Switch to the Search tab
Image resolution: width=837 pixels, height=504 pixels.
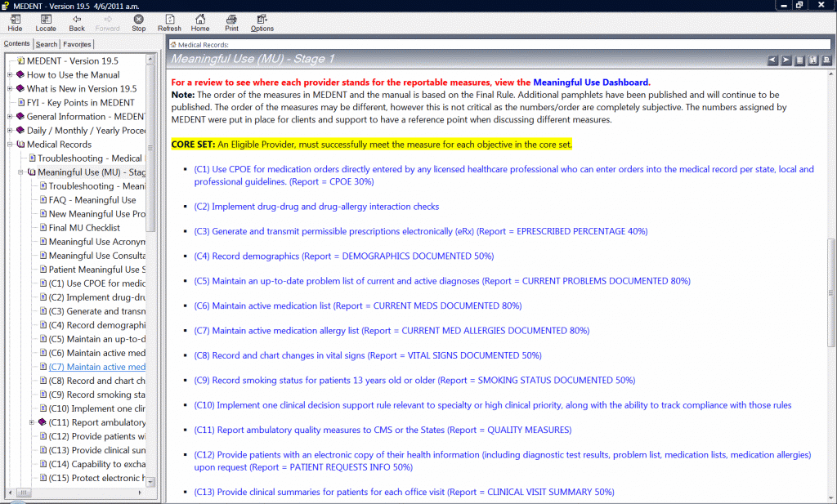[x=47, y=44]
